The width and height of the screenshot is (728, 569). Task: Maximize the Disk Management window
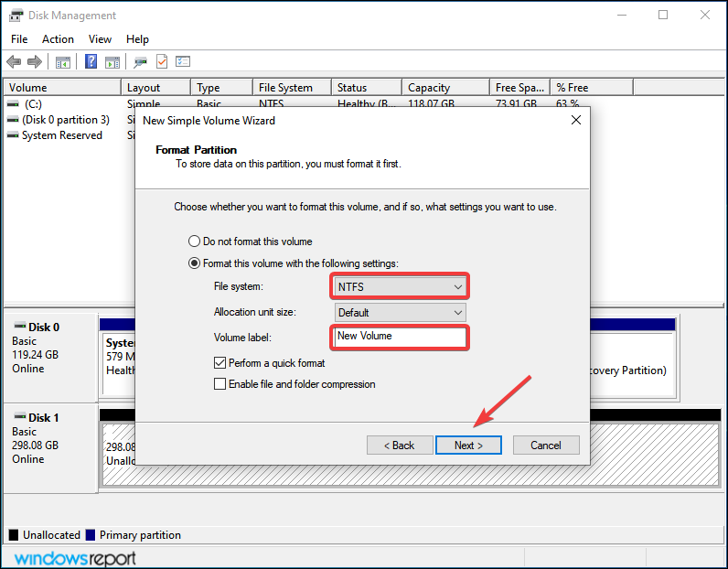tap(663, 15)
